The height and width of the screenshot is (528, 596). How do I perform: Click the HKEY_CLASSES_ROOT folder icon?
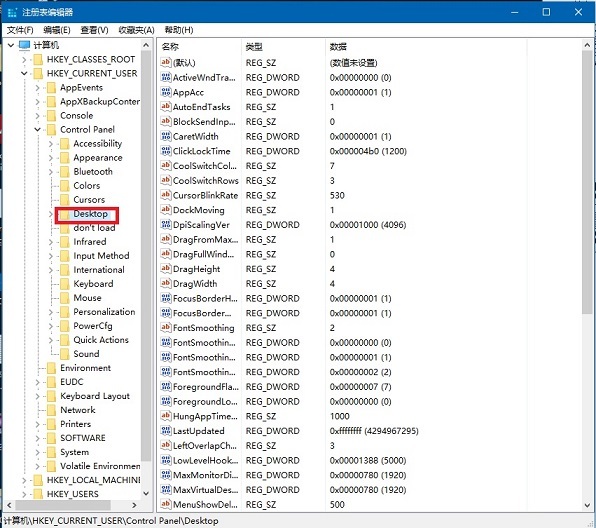[x=38, y=59]
